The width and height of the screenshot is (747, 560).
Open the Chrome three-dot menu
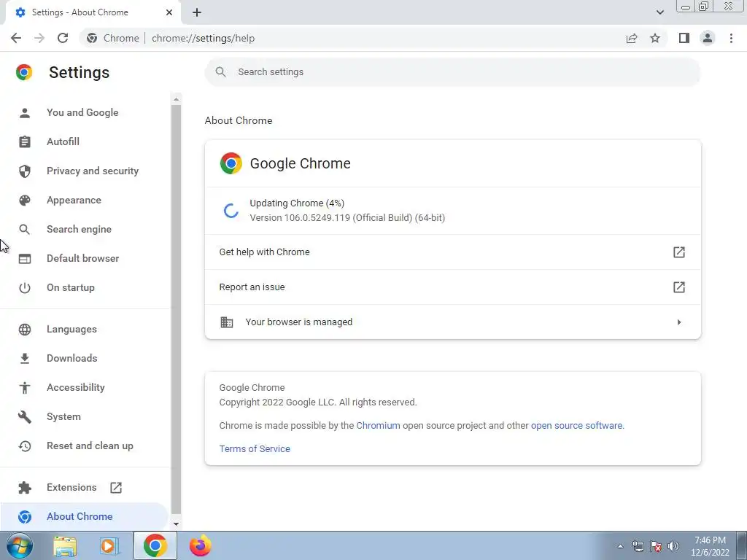[731, 38]
